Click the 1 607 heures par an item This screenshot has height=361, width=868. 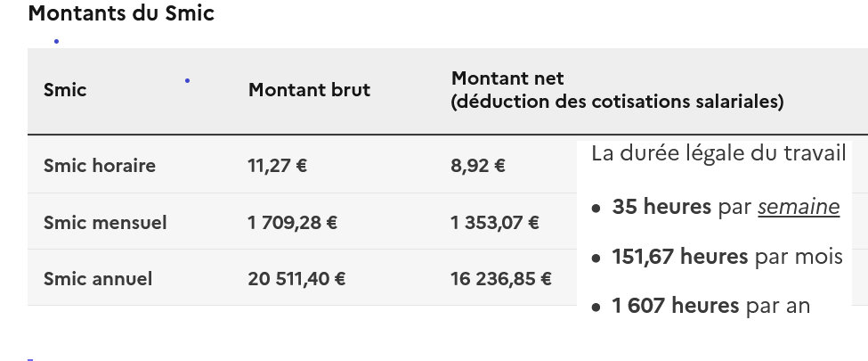pyautogui.click(x=710, y=306)
